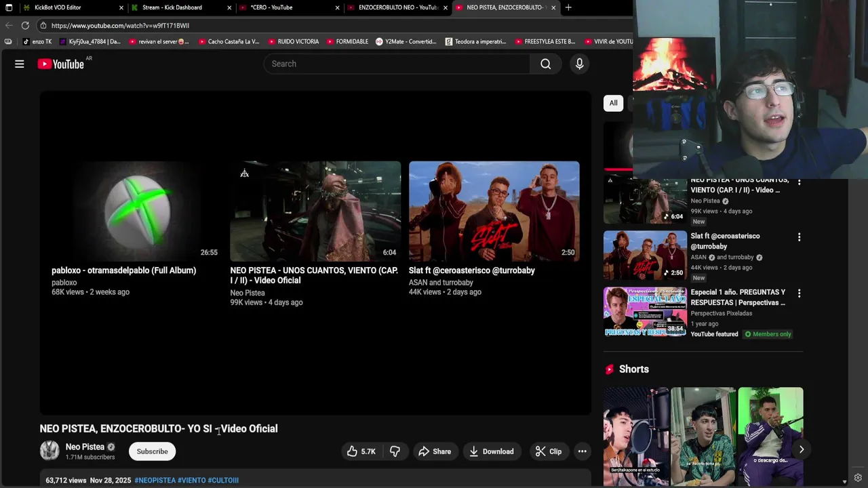Image resolution: width=868 pixels, height=488 pixels.
Task: Open sidebar Slat ft video thumbnail
Action: pos(645,255)
